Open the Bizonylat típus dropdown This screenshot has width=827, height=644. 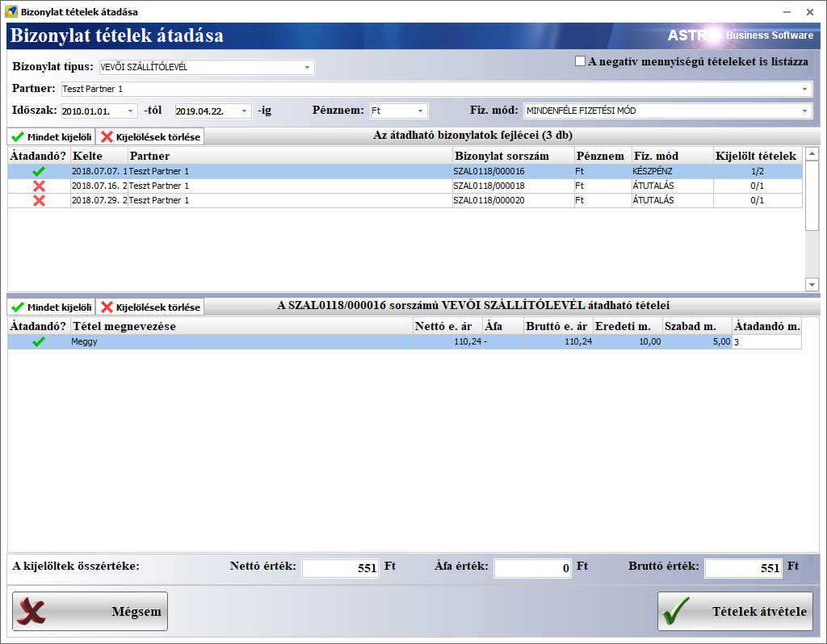(x=307, y=68)
